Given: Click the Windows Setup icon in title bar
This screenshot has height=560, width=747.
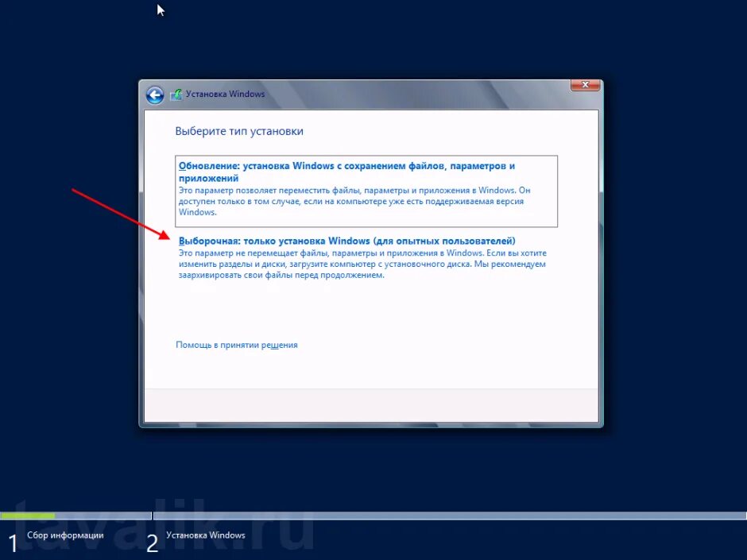Looking at the screenshot, I should (176, 95).
